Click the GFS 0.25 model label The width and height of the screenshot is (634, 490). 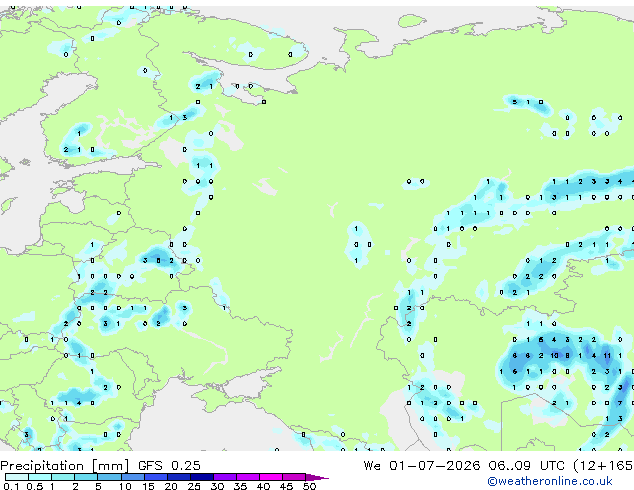pos(169,466)
